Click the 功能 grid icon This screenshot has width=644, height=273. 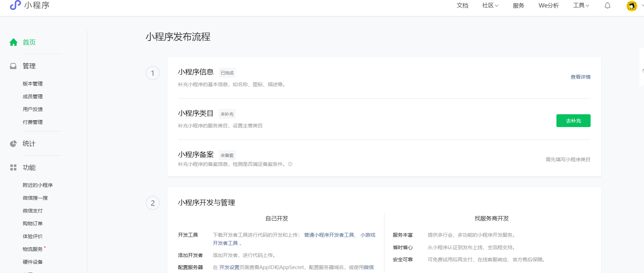tap(13, 167)
